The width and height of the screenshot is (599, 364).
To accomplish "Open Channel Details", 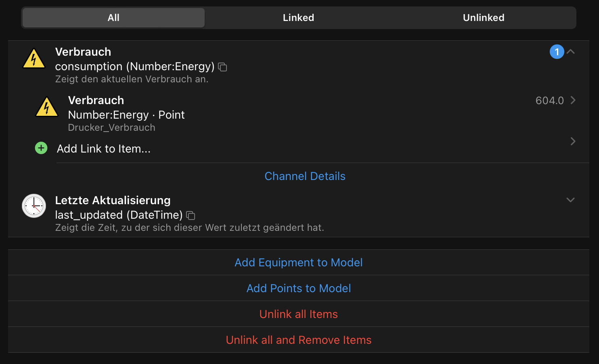I will click(x=305, y=176).
